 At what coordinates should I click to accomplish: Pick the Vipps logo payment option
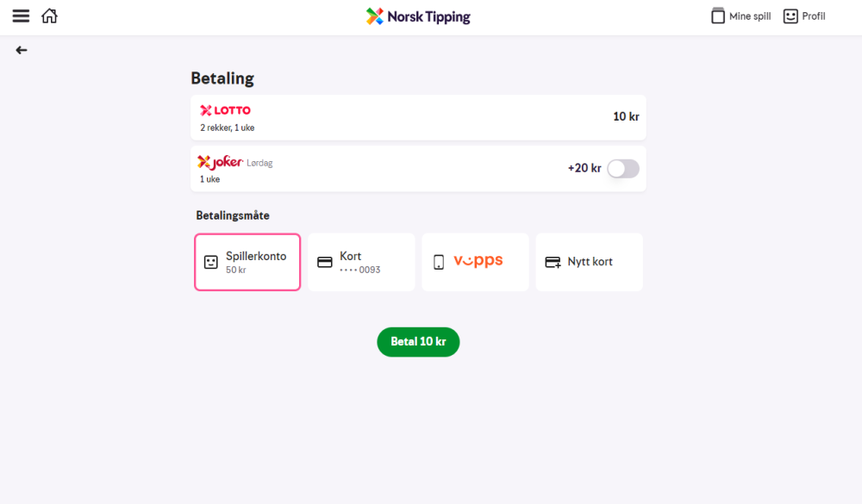(x=478, y=261)
